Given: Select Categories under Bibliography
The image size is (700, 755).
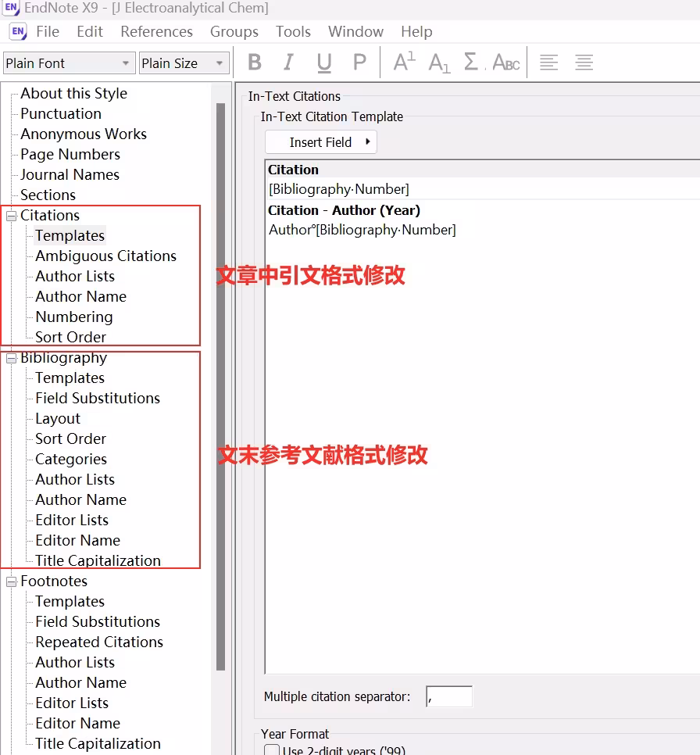Looking at the screenshot, I should click(71, 460).
